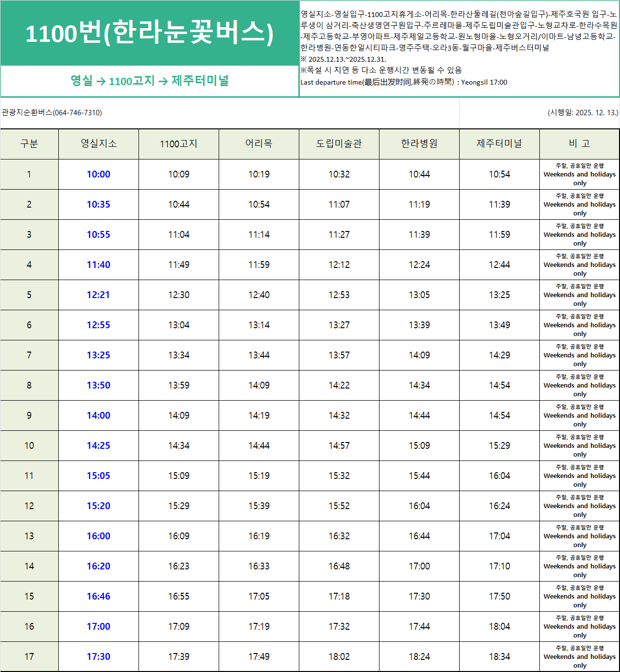Click the 1100고지 column header

click(x=178, y=144)
